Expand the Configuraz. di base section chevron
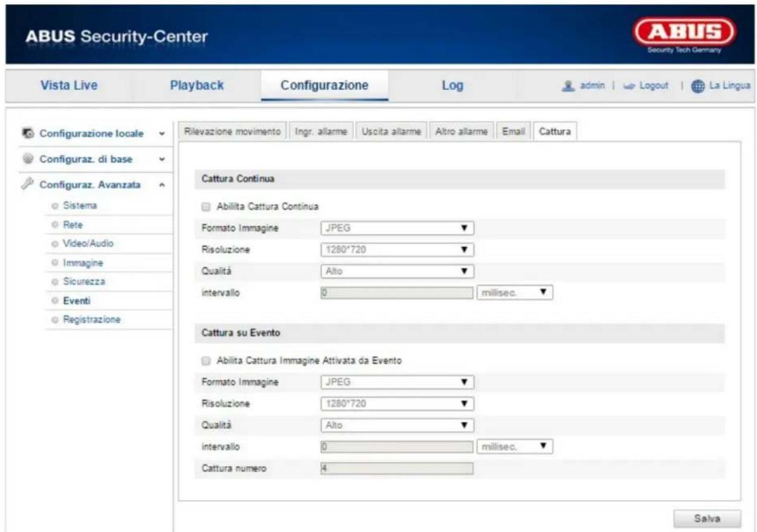The image size is (757, 532). click(x=162, y=159)
